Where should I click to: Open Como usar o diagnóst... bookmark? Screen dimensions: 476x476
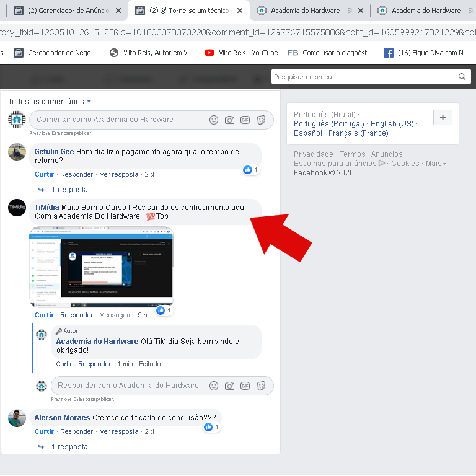coord(330,53)
